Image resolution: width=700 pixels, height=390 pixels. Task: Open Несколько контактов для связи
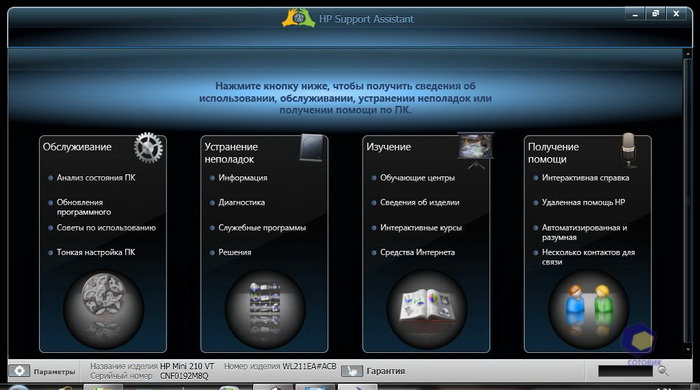588,257
